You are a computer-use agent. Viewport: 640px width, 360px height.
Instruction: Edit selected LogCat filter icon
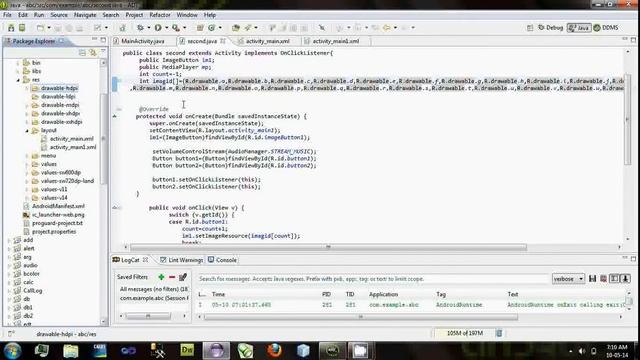pyautogui.click(x=183, y=277)
